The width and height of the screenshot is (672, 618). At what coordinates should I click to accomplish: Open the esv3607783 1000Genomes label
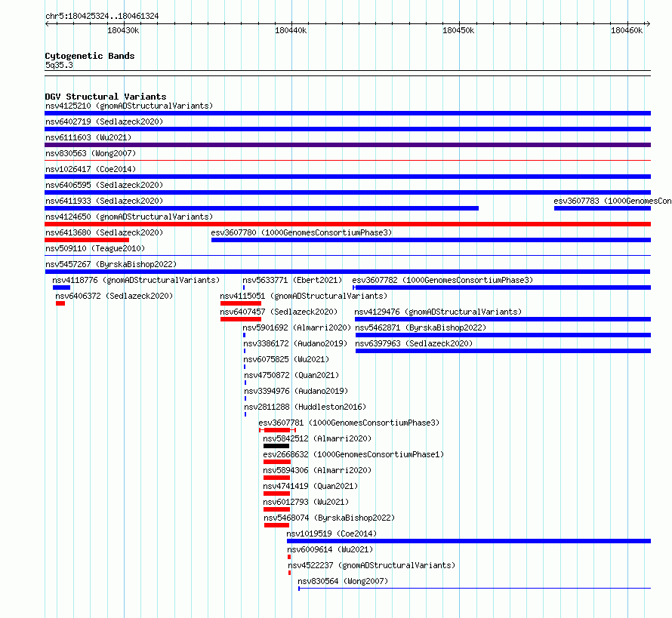tap(612, 201)
